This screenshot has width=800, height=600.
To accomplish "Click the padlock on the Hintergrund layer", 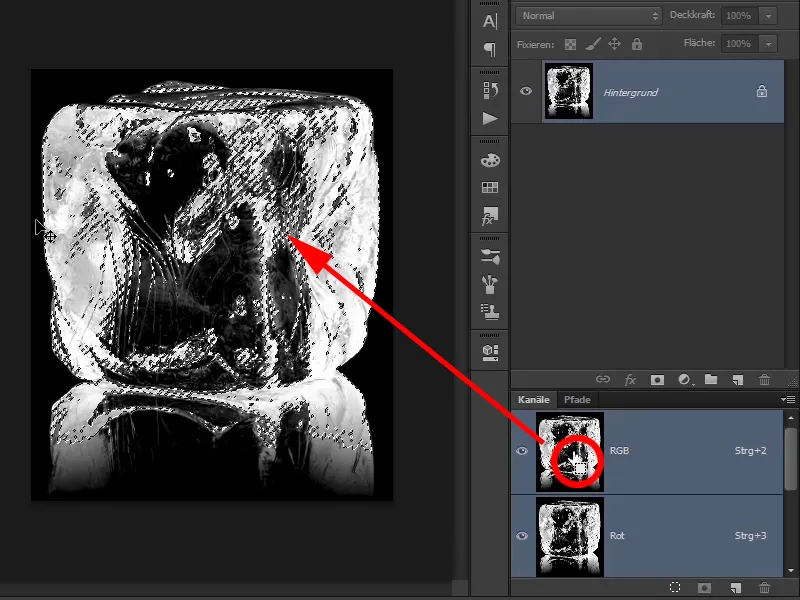I will click(762, 91).
